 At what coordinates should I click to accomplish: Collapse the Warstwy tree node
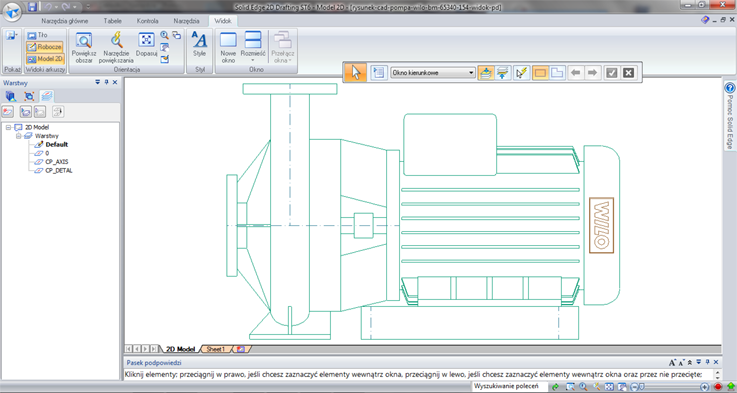[18, 136]
